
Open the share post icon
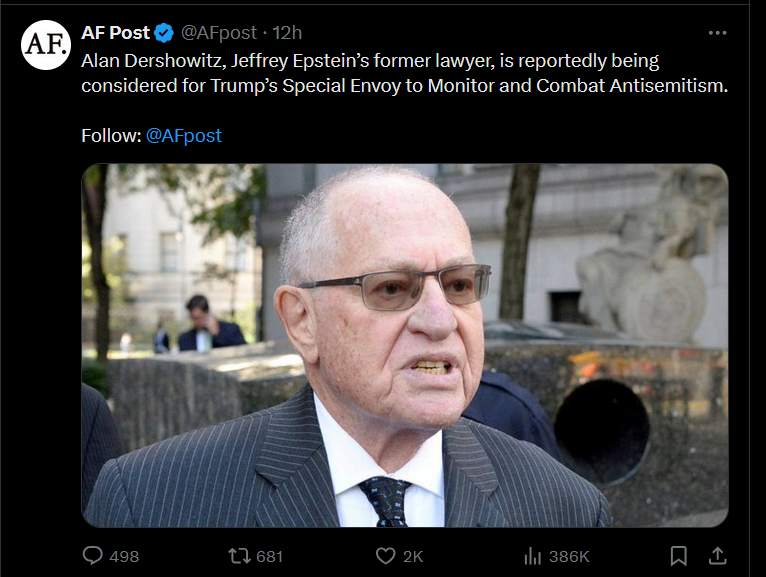[x=716, y=555]
